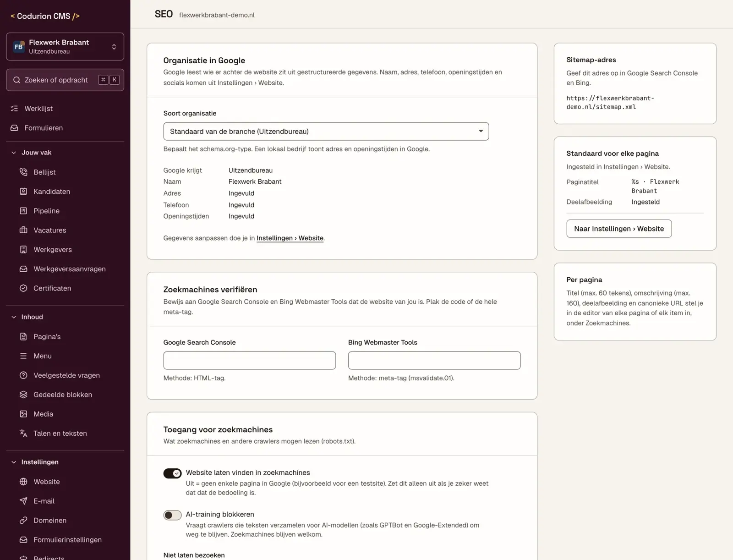The height and width of the screenshot is (560, 733).
Task: Select the Pagina's document icon
Action: coord(23,336)
